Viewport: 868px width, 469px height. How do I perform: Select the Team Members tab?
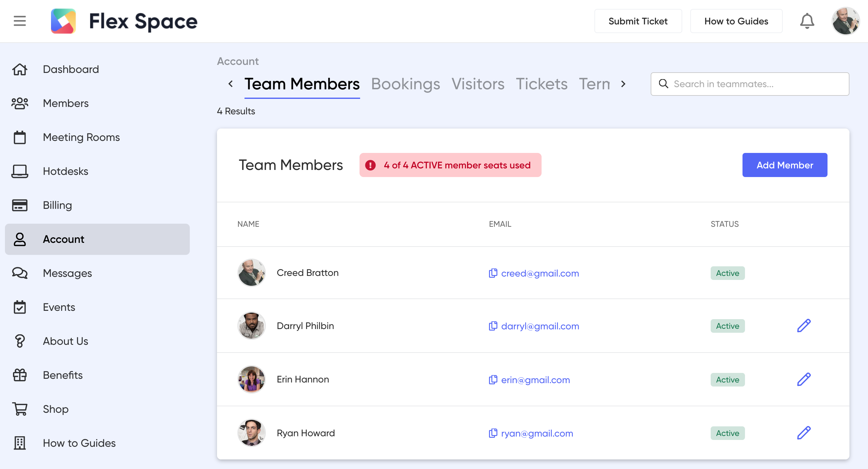pos(302,84)
